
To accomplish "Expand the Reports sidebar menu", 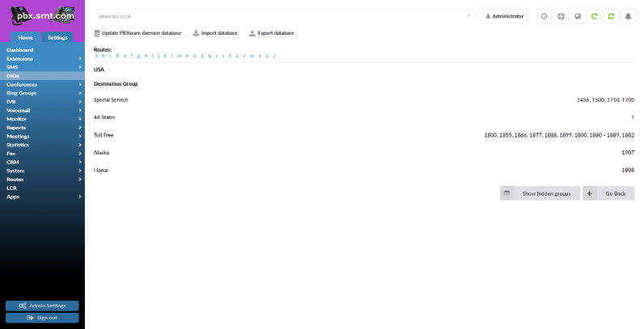I will [x=42, y=128].
